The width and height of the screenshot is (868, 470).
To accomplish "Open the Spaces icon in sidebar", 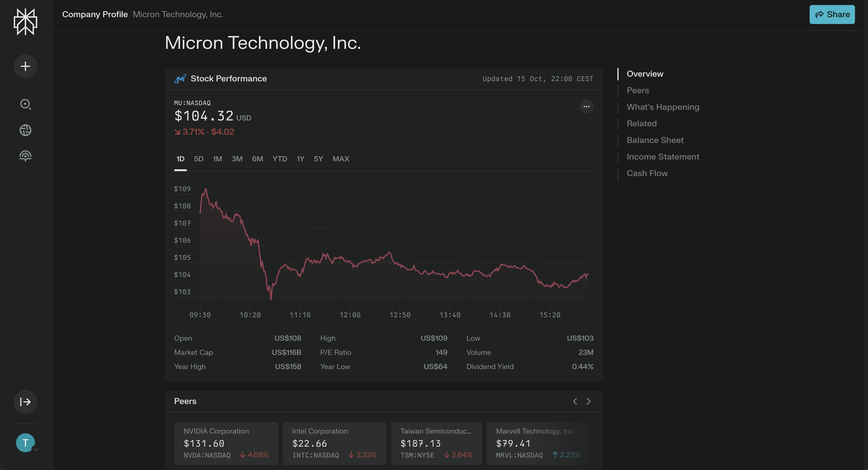I will [25, 156].
